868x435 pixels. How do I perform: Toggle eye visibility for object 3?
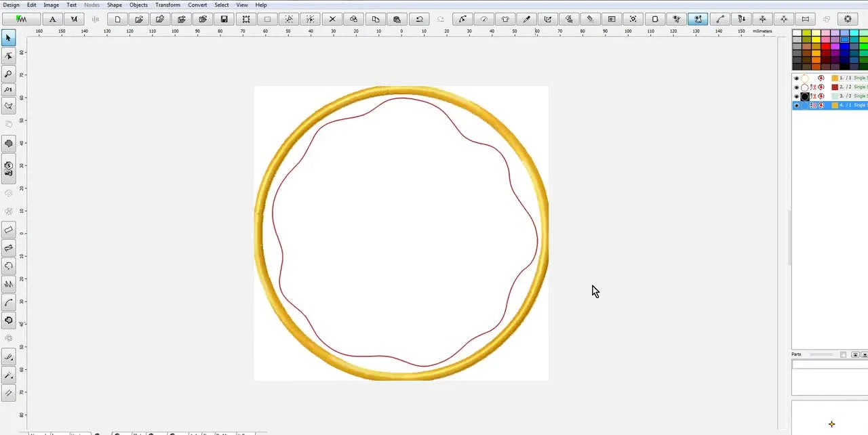(796, 96)
